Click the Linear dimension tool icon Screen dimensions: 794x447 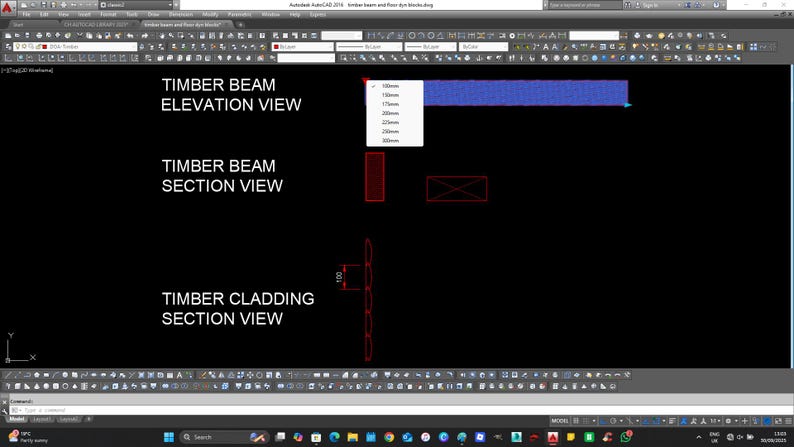(x=372, y=35)
